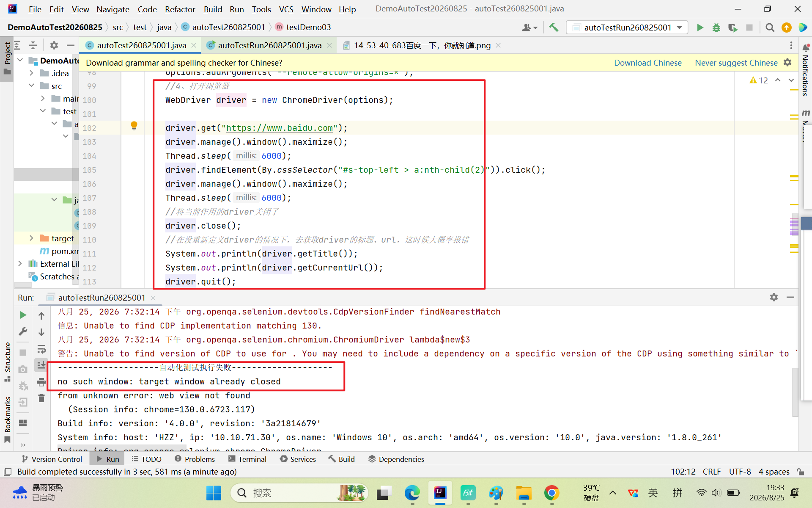Change file encoding UTF-8 in status bar

[740, 472]
